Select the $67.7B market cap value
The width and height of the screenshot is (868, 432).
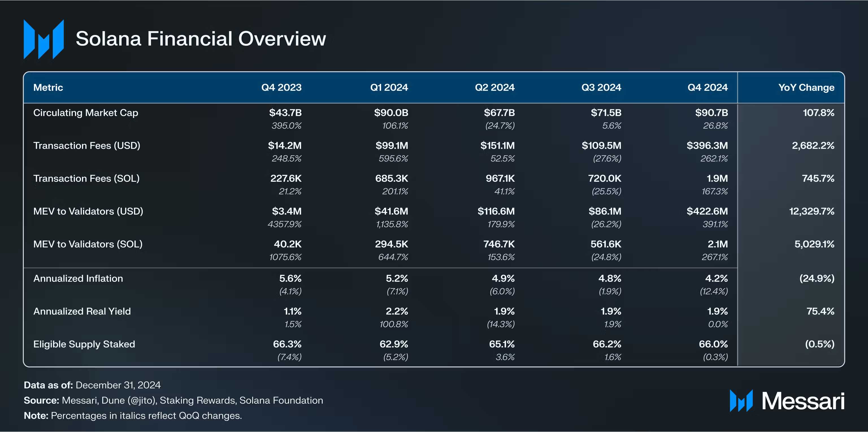point(499,113)
